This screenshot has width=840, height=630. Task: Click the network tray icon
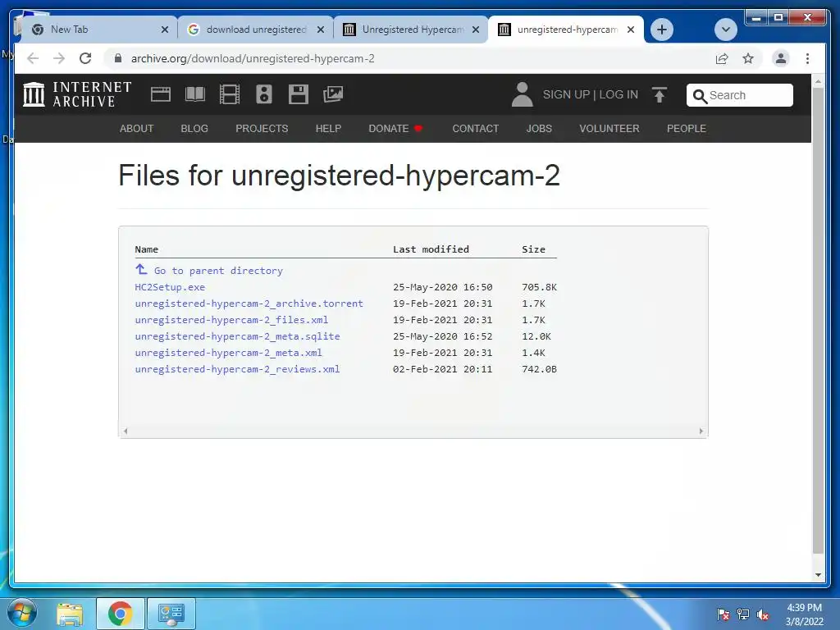coord(743,614)
